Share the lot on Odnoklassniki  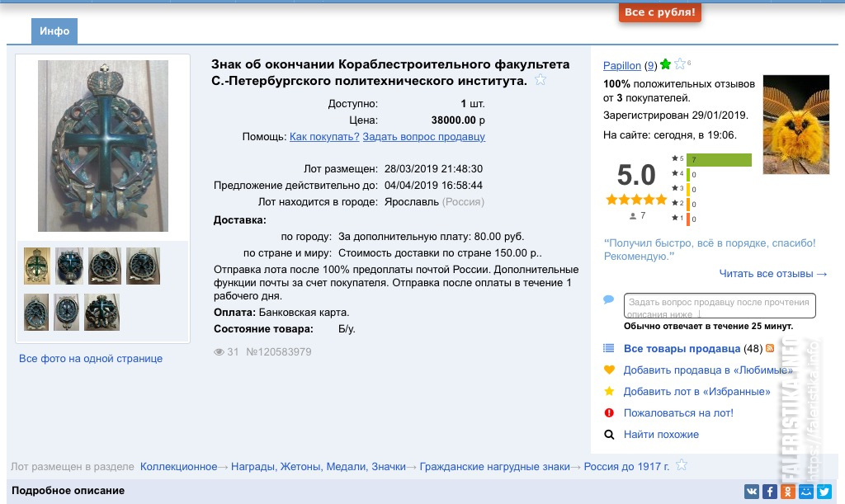click(x=787, y=492)
